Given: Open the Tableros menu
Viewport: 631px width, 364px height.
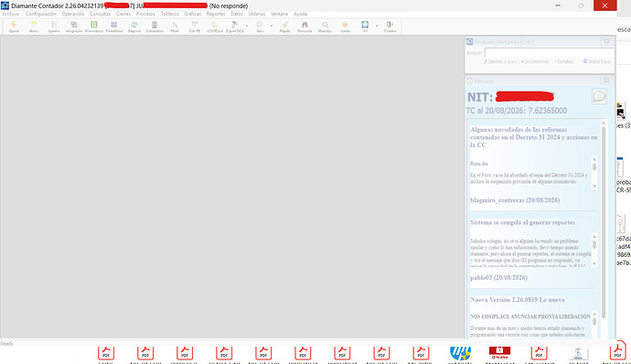Looking at the screenshot, I should point(170,14).
